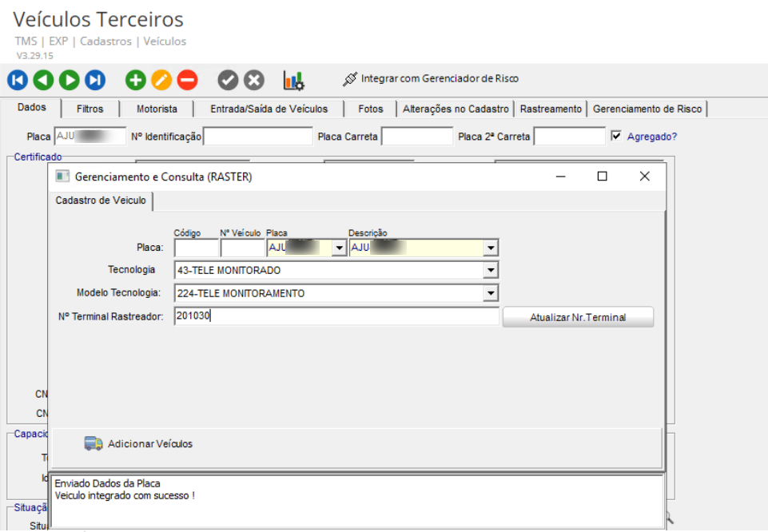Screen dimensions: 768x532
Task: Edit record with orange pencil icon
Action: [161, 80]
